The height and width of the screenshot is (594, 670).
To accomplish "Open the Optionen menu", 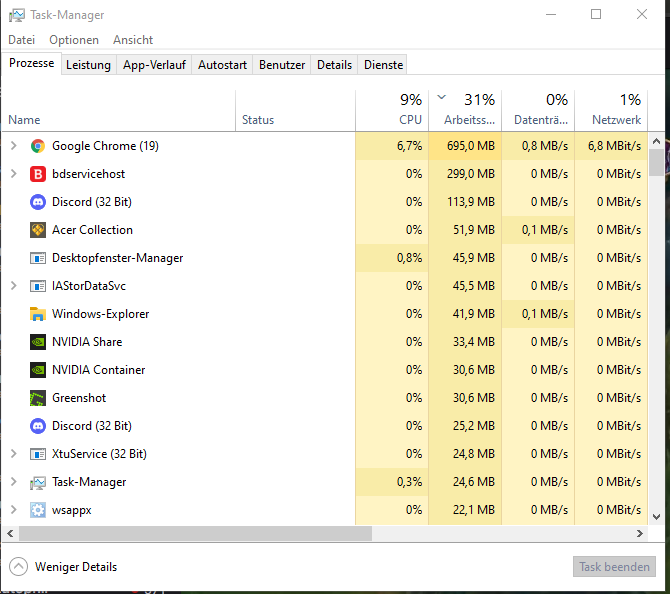I will [74, 40].
